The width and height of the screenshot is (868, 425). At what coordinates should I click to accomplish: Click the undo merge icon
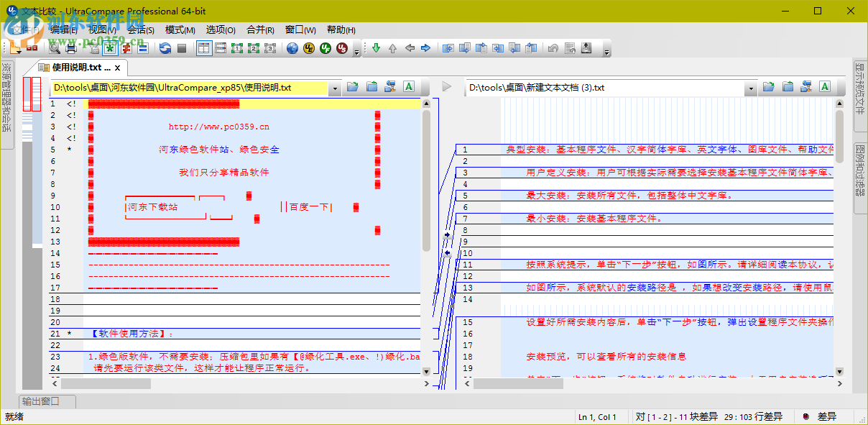(553, 49)
